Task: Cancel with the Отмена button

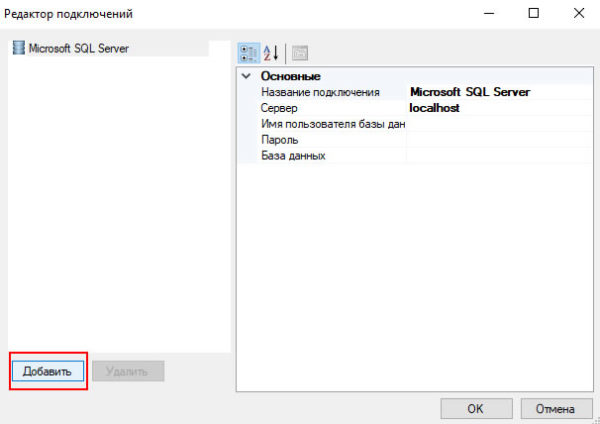Action: pos(556,409)
